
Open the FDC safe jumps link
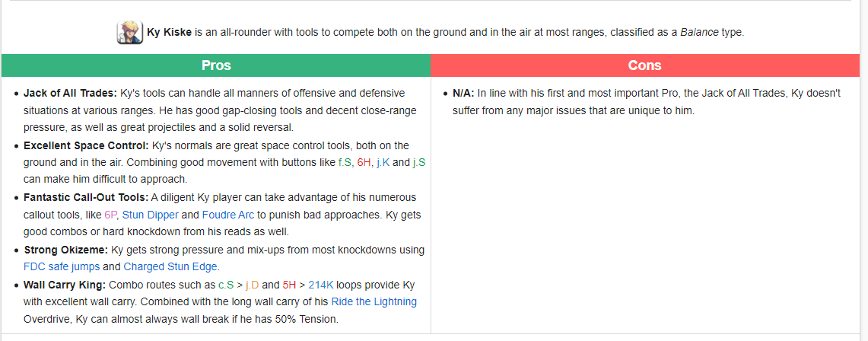point(62,266)
